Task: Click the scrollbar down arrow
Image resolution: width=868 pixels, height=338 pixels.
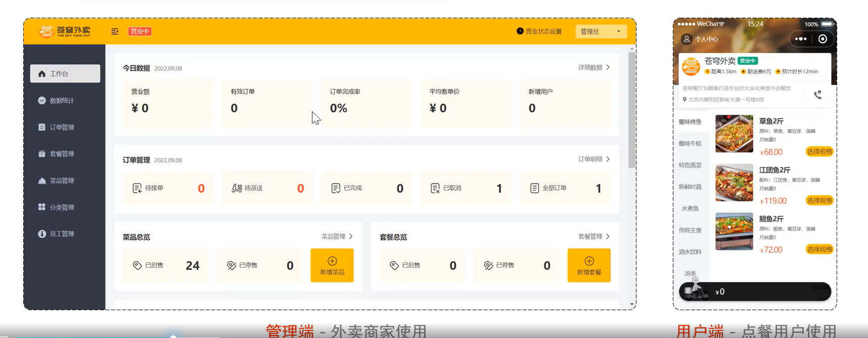Action: (632, 305)
